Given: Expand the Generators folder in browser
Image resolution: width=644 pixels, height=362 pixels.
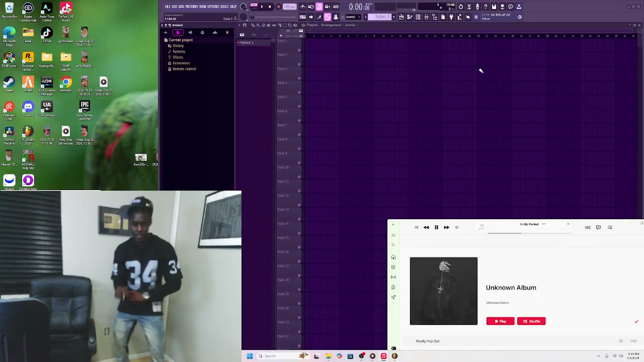Looking at the screenshot, I should (181, 63).
